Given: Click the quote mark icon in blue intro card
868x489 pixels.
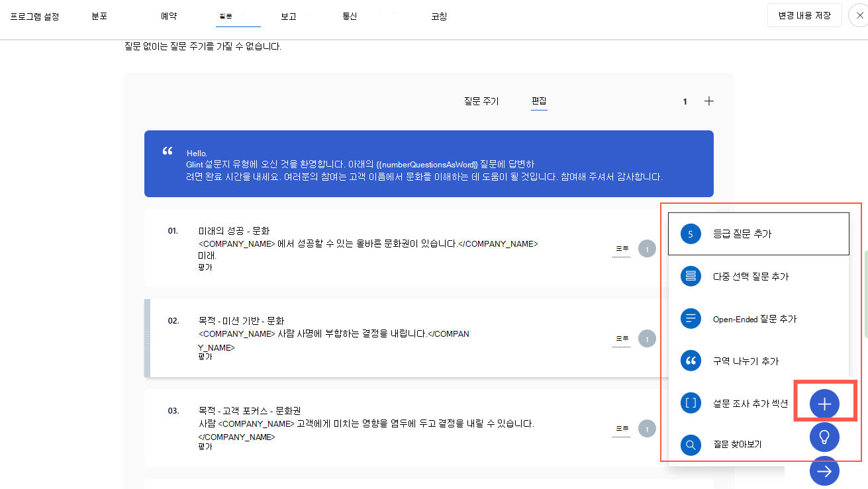Looking at the screenshot, I should [x=168, y=152].
